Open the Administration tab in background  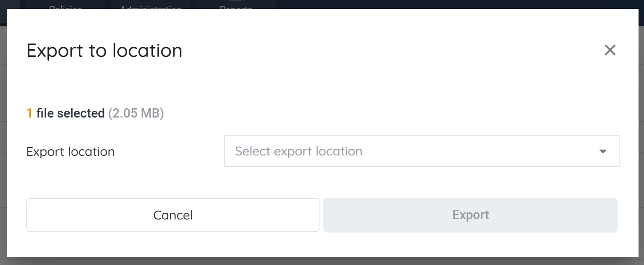(151, 5)
